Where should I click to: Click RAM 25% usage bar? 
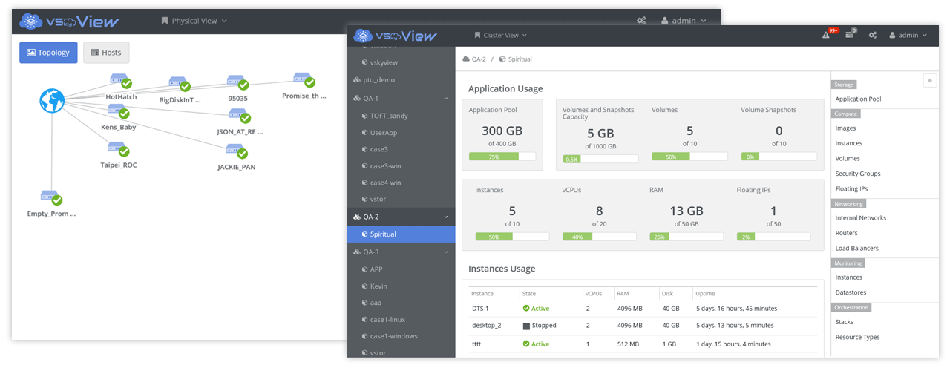(x=686, y=237)
